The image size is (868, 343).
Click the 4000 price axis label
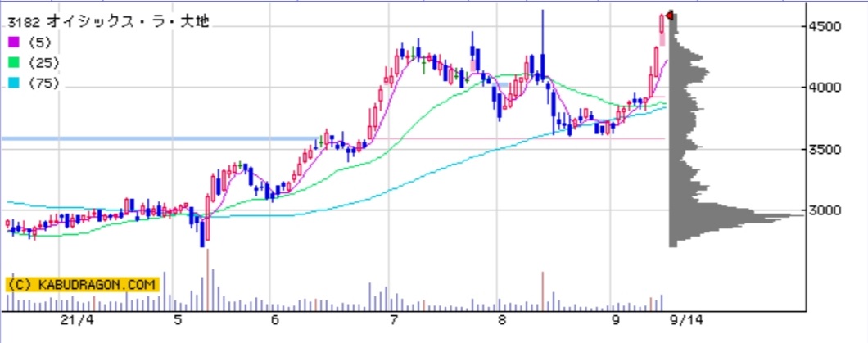825,88
